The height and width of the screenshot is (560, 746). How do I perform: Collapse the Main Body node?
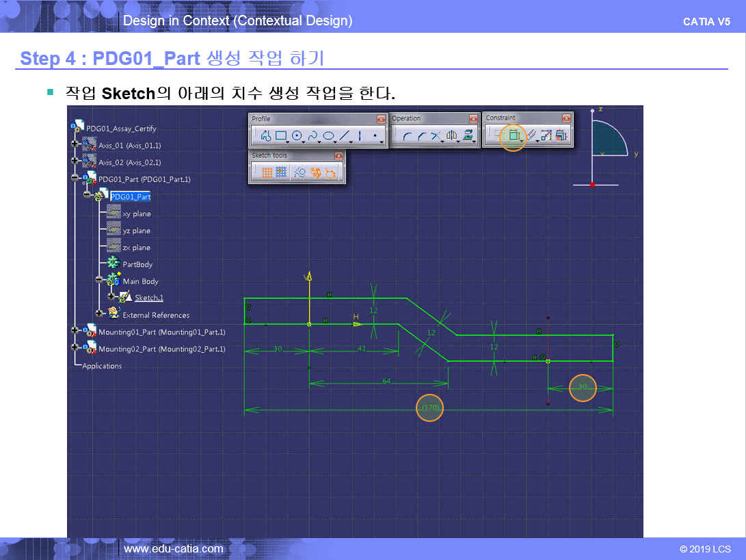pyautogui.click(x=100, y=279)
